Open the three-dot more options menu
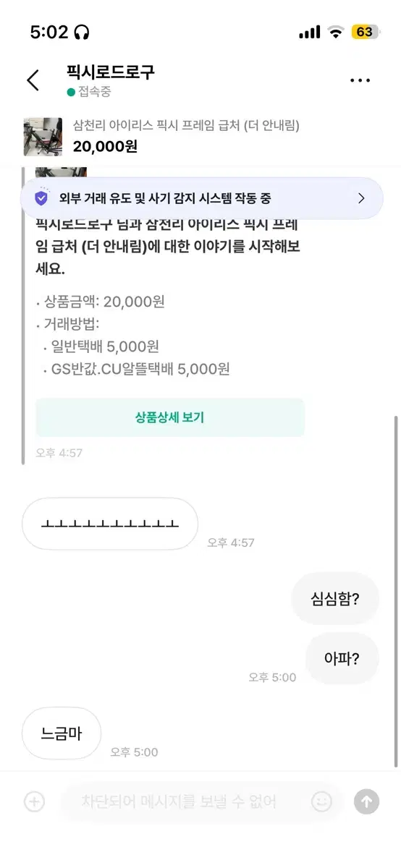This screenshot has width=401, height=868. point(360,80)
